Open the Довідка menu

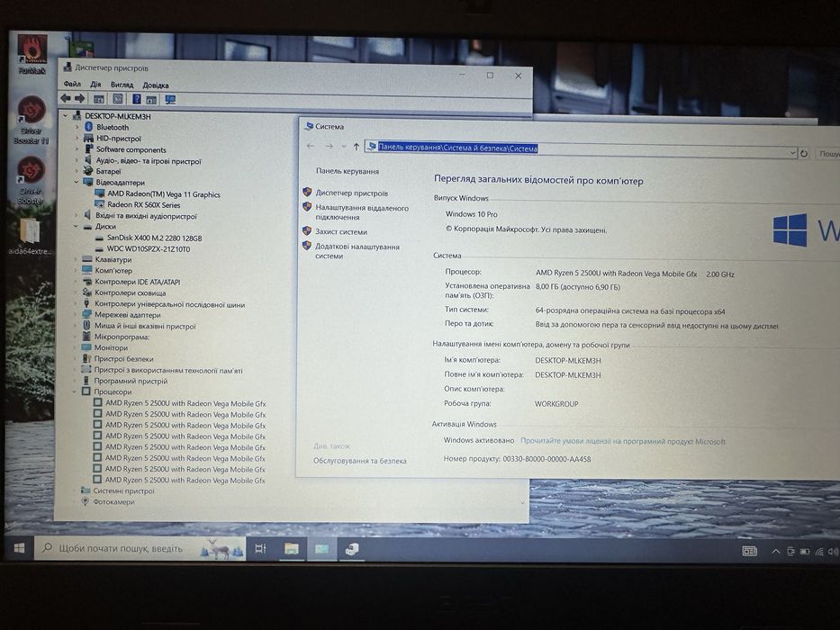(x=156, y=85)
